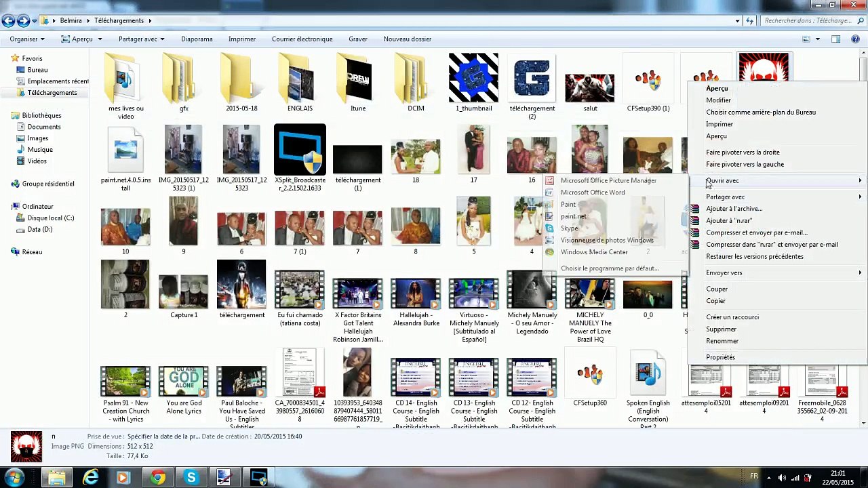The width and height of the screenshot is (868, 488).
Task: Choose Renommer from the context menu
Action: tap(722, 342)
